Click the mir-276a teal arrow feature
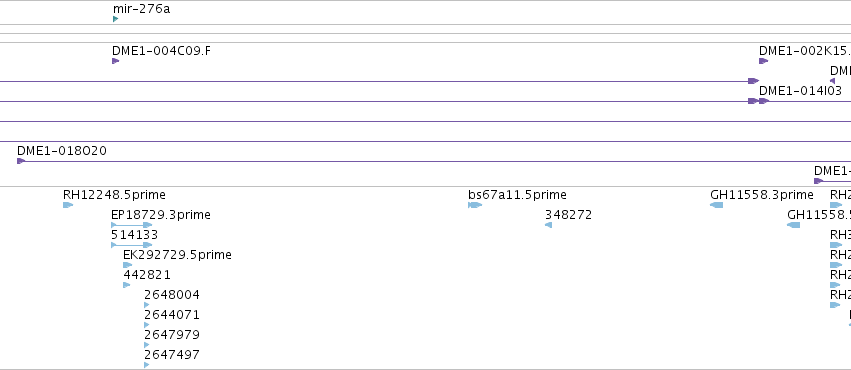This screenshot has height=370, width=851. (116, 19)
